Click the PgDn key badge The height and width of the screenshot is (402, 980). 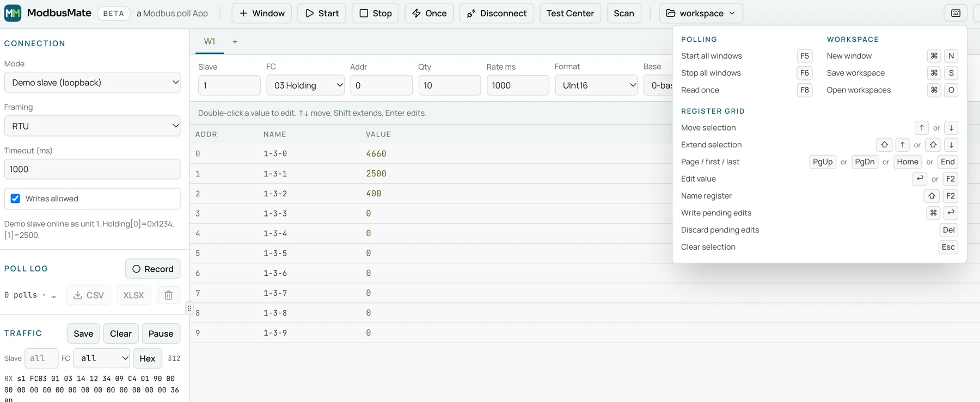click(865, 162)
